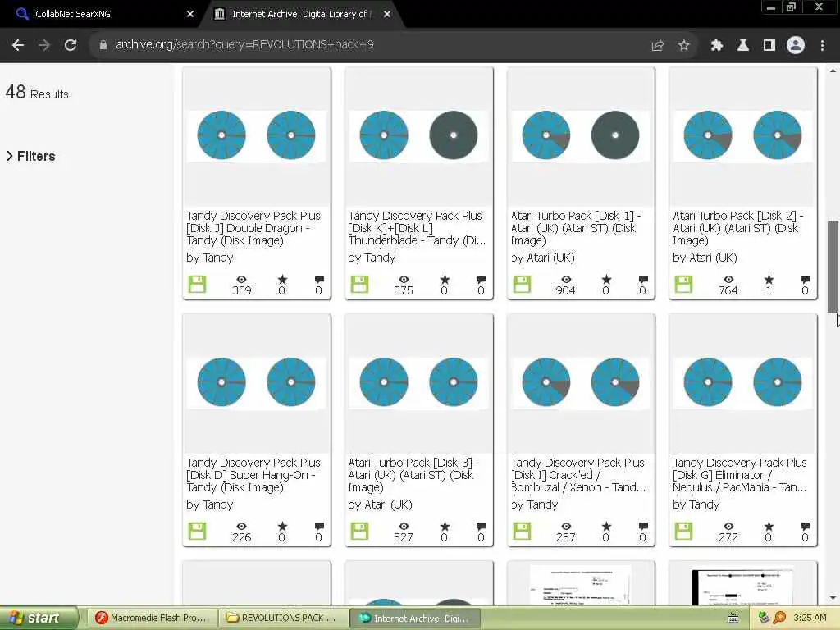Expand the Filters section
This screenshot has width=840, height=630.
31,156
